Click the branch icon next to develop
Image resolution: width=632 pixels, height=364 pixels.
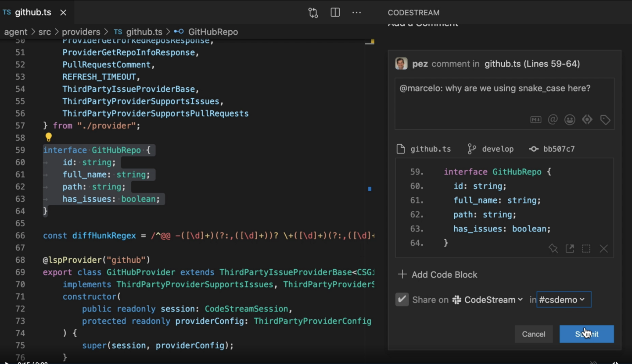click(472, 149)
